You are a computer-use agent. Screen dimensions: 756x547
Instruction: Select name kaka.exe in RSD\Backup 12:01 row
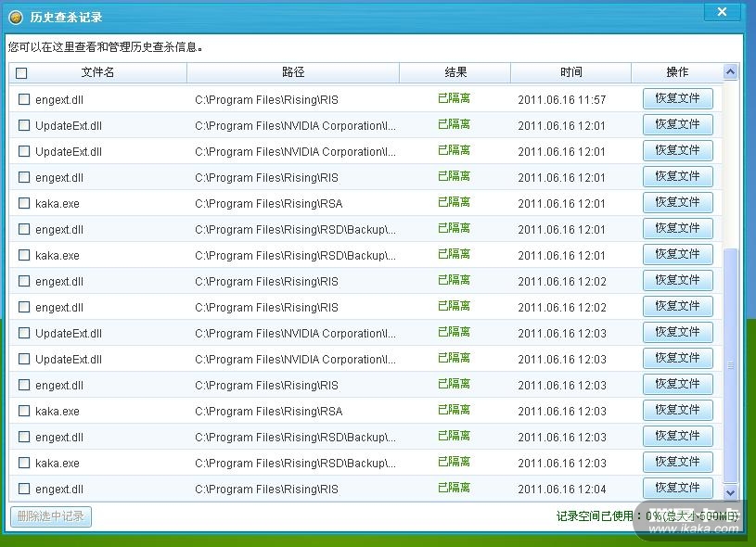click(x=58, y=256)
